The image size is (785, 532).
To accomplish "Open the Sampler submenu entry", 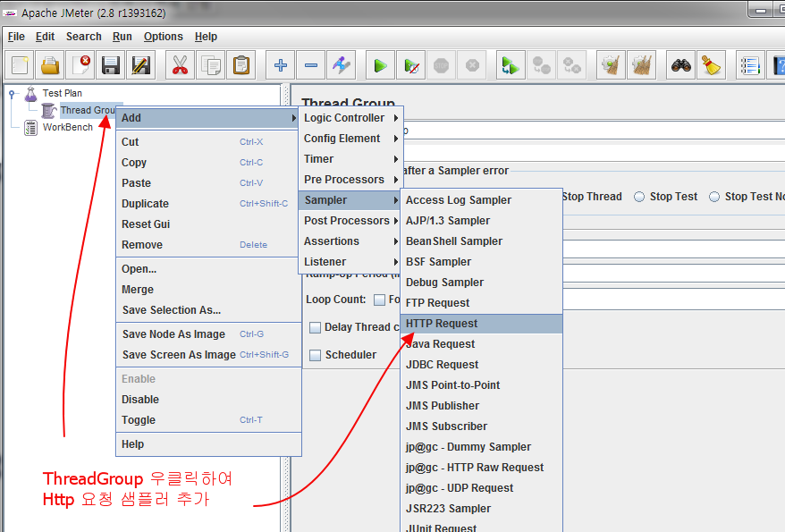I will pyautogui.click(x=350, y=199).
